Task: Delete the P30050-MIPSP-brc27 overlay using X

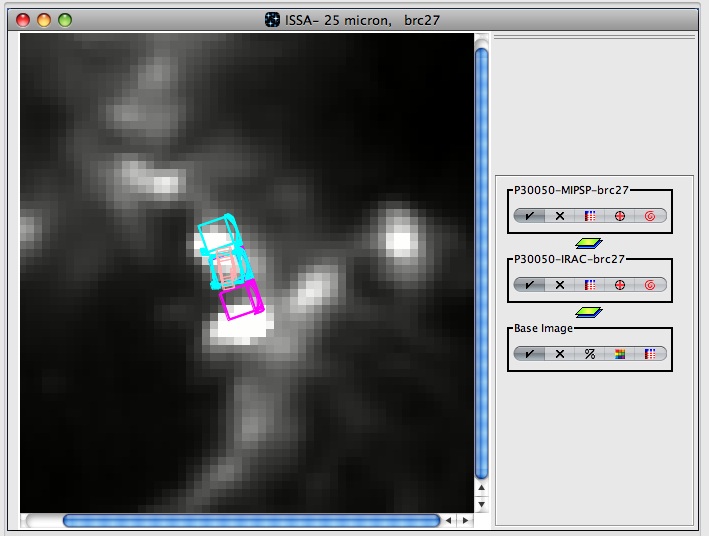Action: [560, 216]
